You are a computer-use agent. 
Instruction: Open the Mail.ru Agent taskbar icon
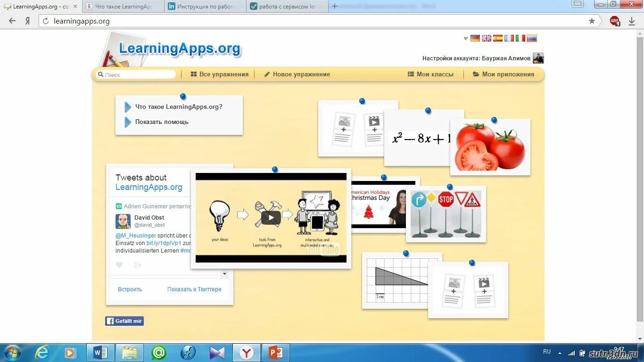click(159, 353)
